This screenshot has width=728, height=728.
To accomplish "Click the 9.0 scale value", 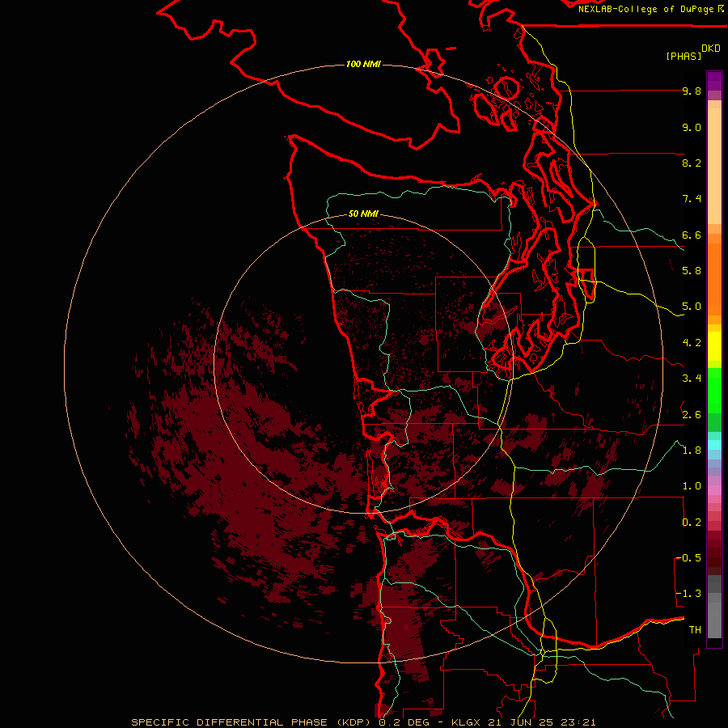I will click(x=692, y=127).
